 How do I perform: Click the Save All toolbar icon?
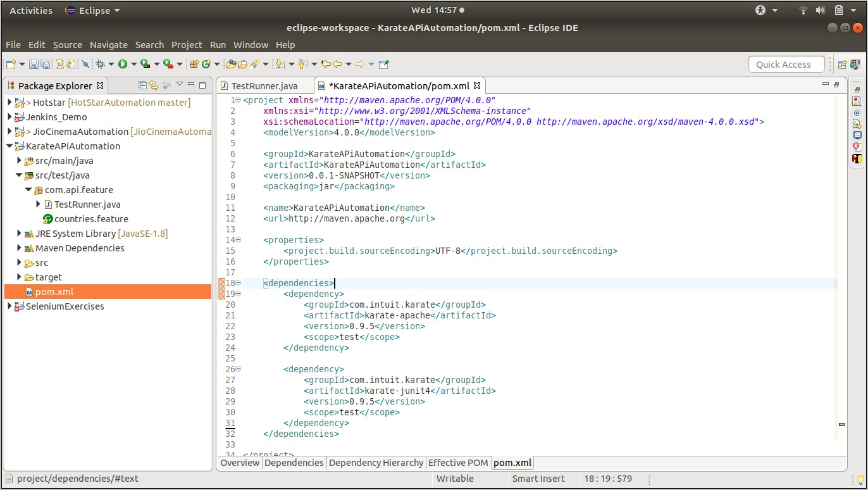point(46,64)
